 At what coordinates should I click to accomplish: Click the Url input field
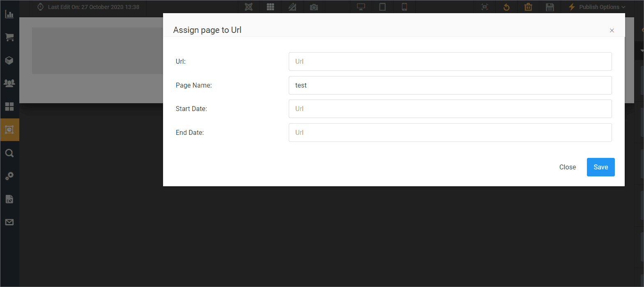(450, 61)
